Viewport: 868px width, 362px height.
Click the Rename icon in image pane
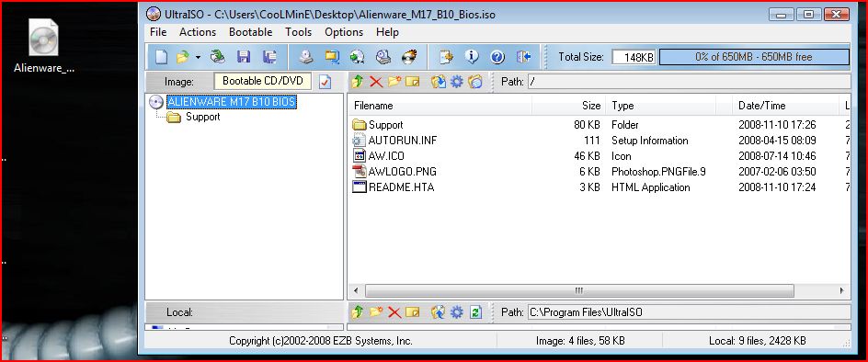[x=413, y=82]
